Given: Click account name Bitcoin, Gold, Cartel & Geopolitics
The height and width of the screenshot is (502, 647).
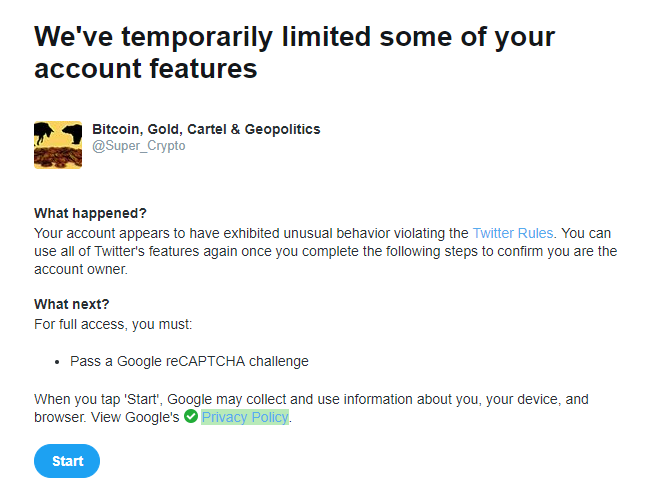Looking at the screenshot, I should pyautogui.click(x=206, y=130).
